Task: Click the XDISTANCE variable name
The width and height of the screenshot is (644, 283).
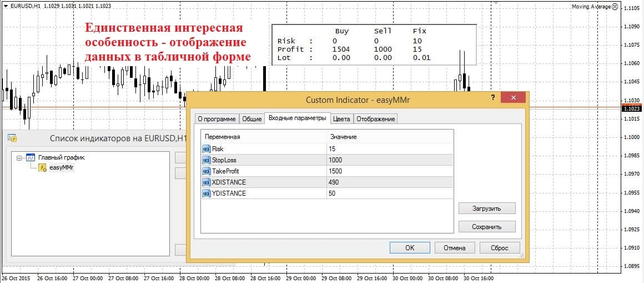Action: (x=229, y=182)
